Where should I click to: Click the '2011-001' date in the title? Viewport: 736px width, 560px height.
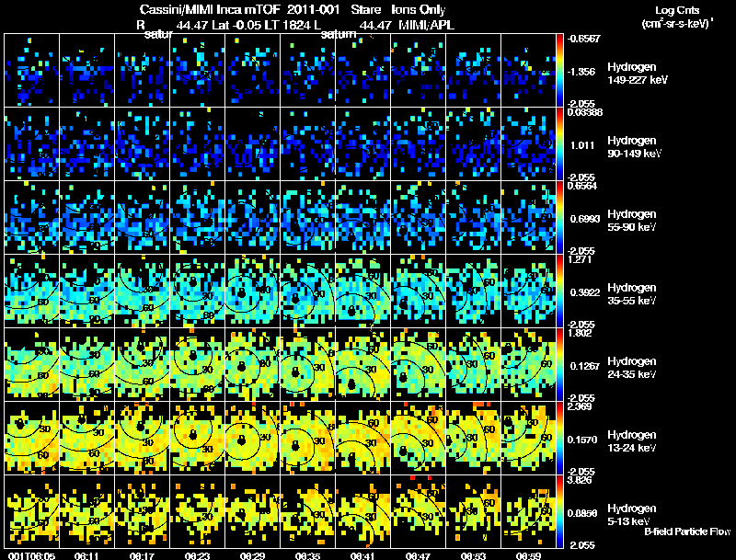coord(313,9)
